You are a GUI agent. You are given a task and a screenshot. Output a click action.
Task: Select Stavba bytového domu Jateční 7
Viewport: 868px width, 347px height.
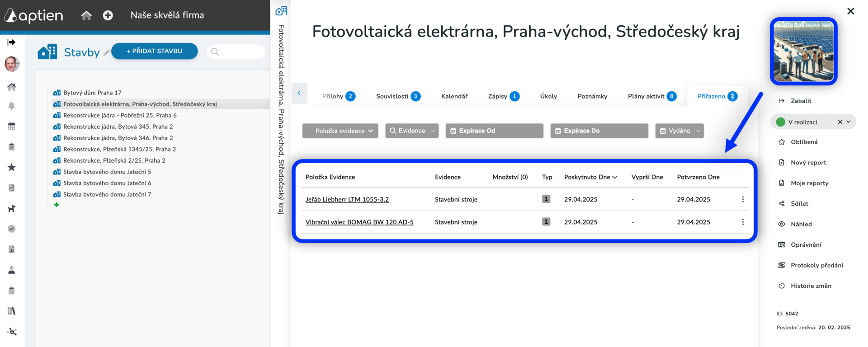107,194
